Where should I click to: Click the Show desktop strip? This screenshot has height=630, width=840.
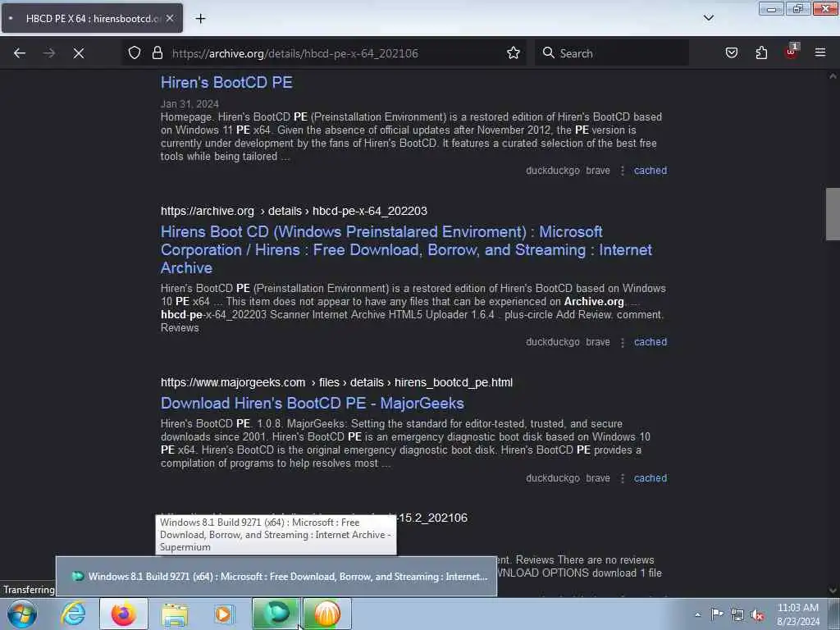834,614
